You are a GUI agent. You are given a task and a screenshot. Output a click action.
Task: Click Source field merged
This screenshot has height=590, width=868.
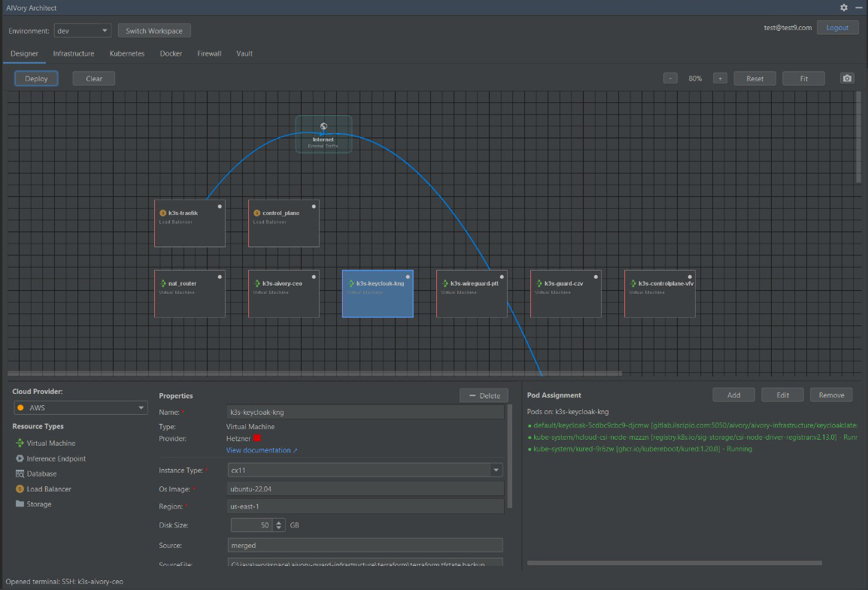click(366, 545)
